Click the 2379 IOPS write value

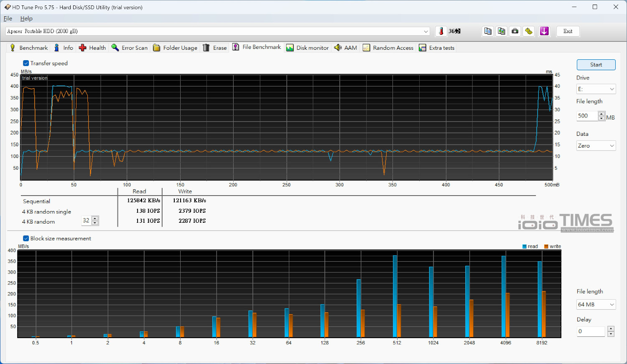tap(192, 211)
